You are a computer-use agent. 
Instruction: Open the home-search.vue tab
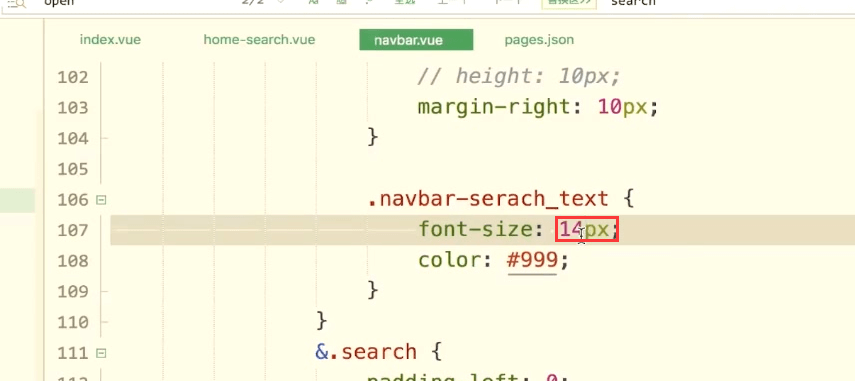(259, 40)
